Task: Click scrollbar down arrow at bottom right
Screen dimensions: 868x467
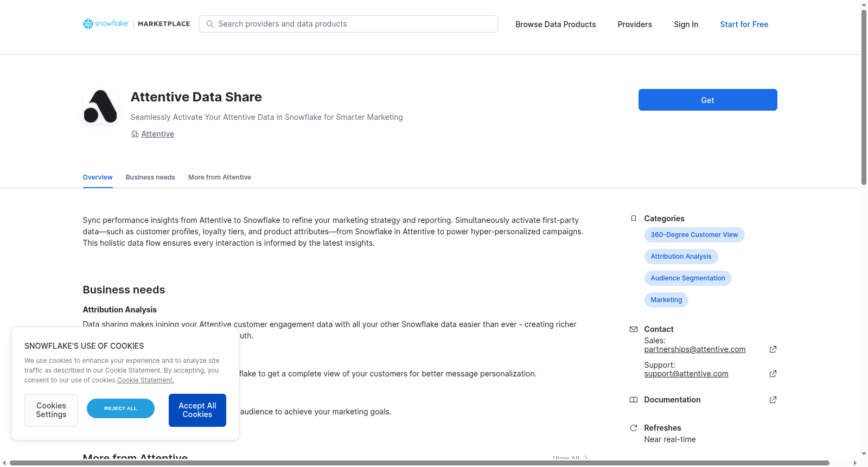Action: [864, 454]
